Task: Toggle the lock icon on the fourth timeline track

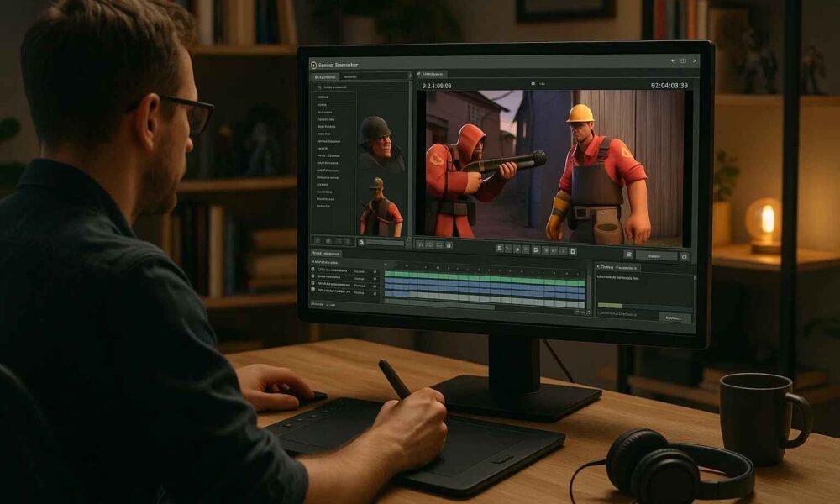Action: (x=375, y=293)
